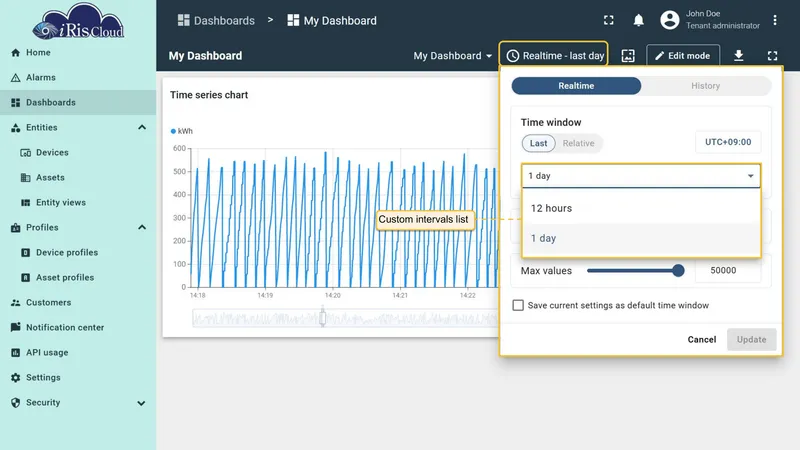The width and height of the screenshot is (800, 450).
Task: Collapse the Profiles section chevron
Action: pyautogui.click(x=142, y=228)
